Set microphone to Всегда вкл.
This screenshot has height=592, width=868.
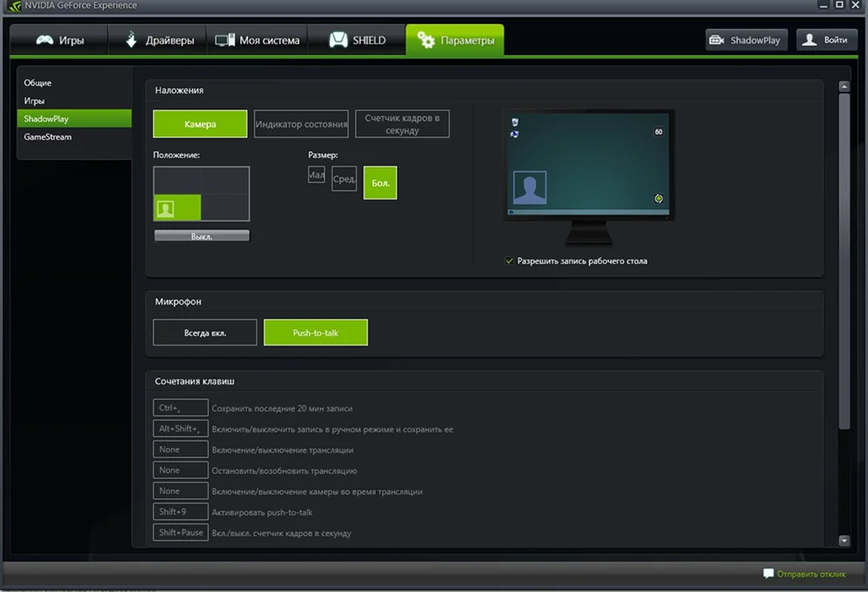[205, 332]
